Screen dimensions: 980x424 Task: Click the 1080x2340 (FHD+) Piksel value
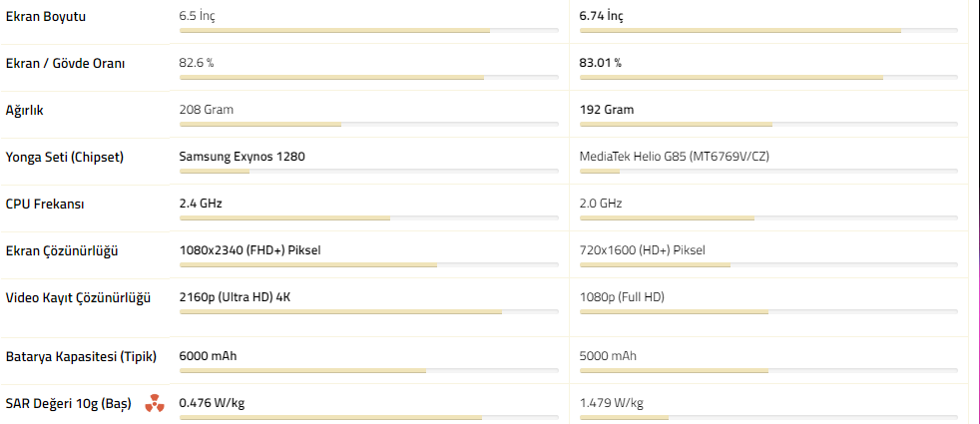click(x=249, y=250)
